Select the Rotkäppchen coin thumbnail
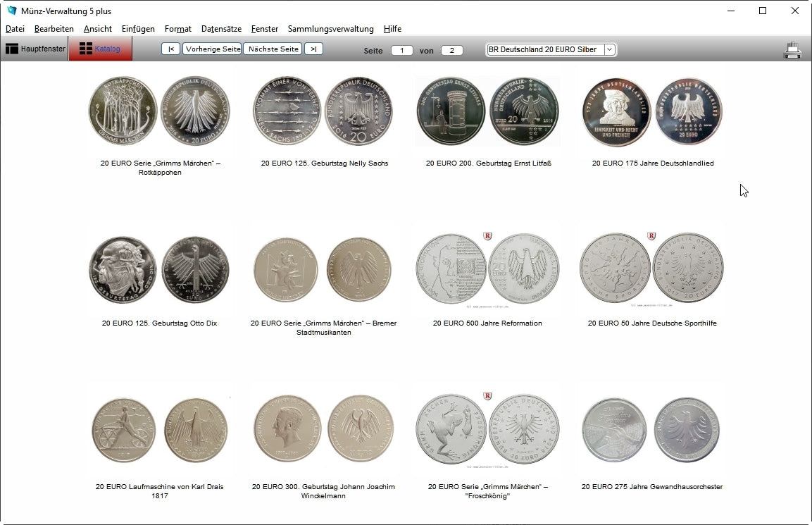Viewport: 812px width, 525px height. pyautogui.click(x=160, y=111)
